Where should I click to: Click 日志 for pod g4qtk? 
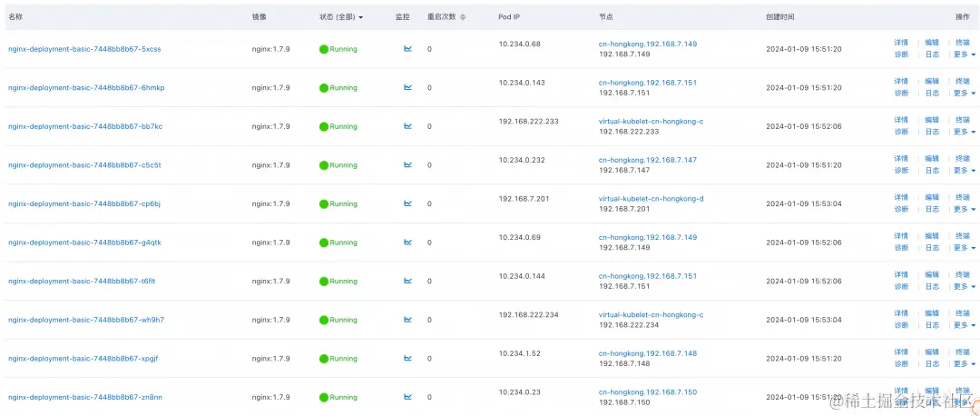click(932, 248)
